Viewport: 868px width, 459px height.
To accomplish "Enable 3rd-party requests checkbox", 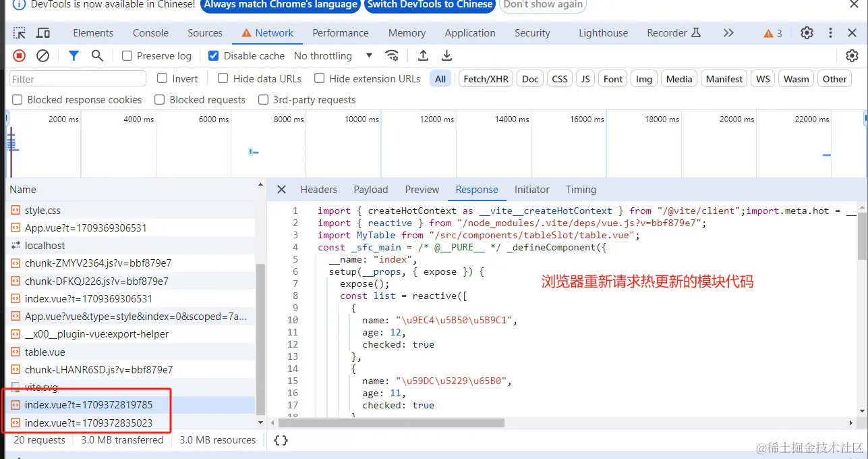I will click(263, 100).
